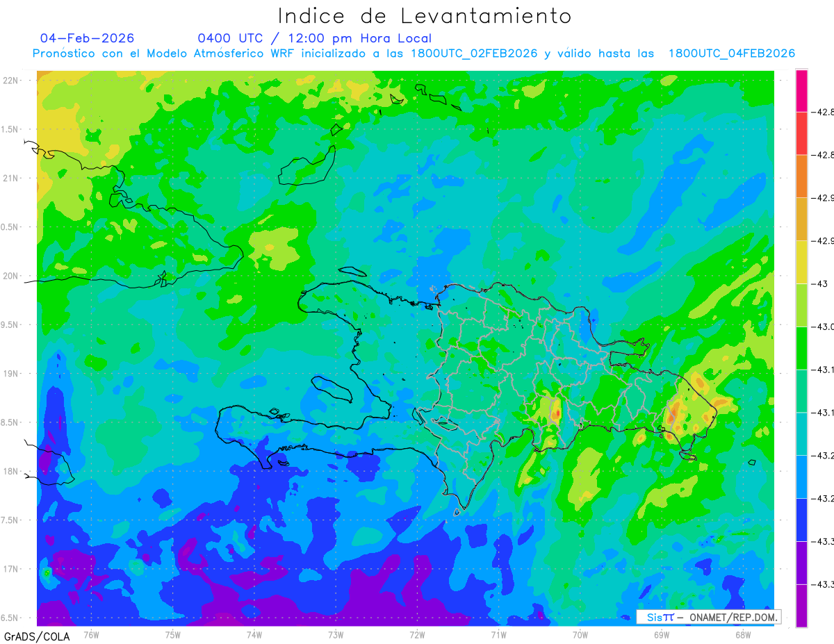The height and width of the screenshot is (644, 834).
Task: Click the 9.5N latitude tick label
Action: 10,325
